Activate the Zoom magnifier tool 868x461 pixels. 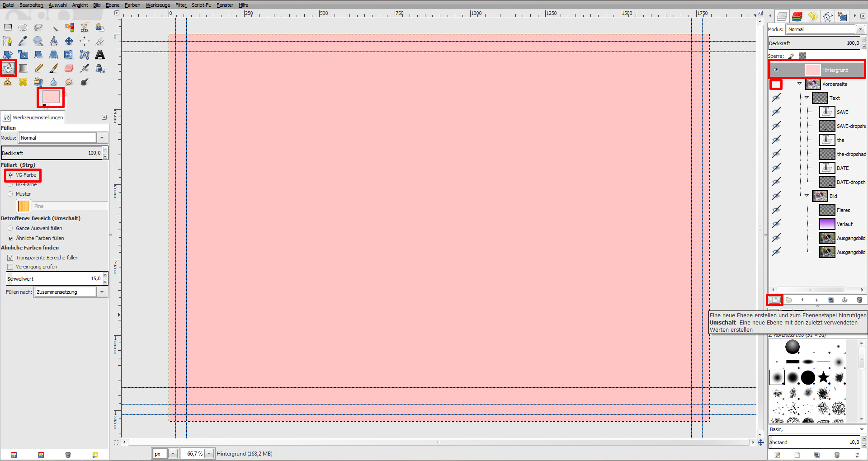[38, 41]
